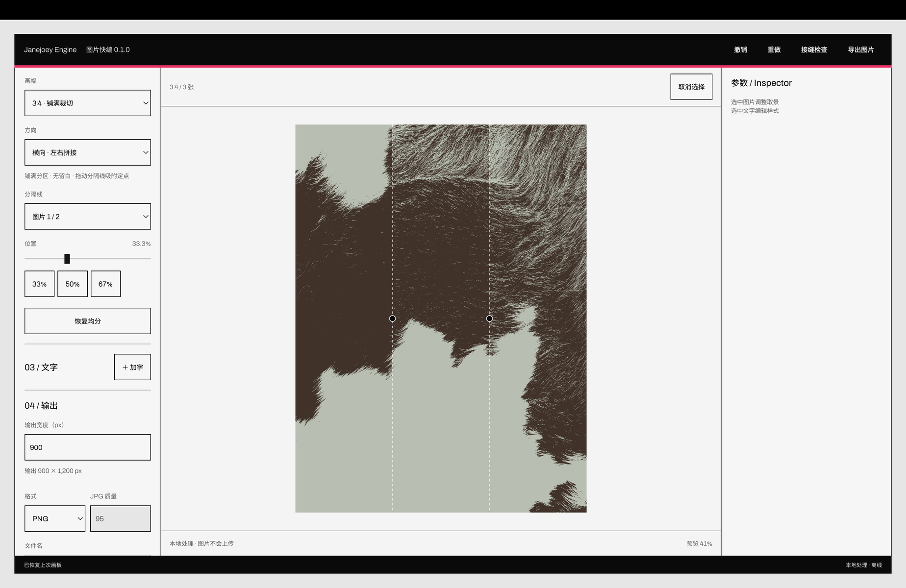Click 导出图片 export image
Image resolution: width=906 pixels, height=588 pixels.
(x=861, y=50)
